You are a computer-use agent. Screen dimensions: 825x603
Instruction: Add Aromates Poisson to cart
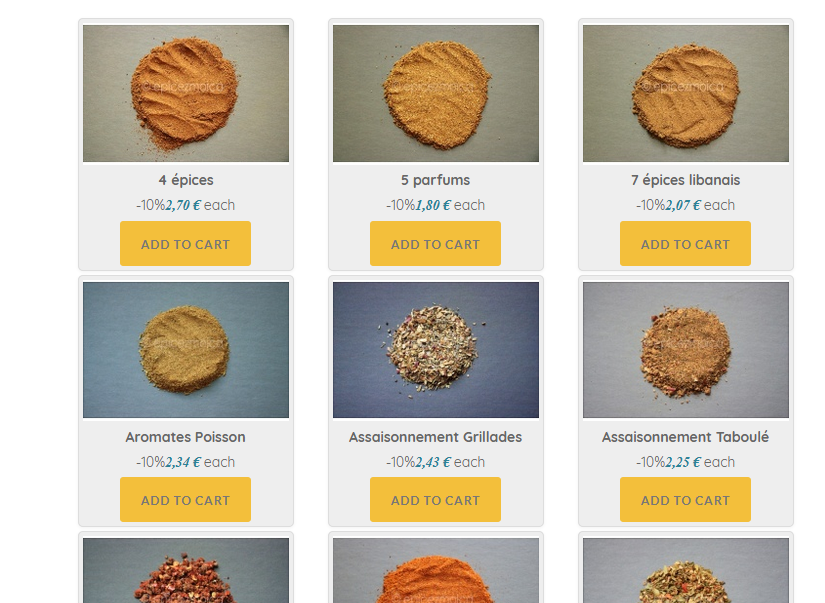pyautogui.click(x=185, y=500)
